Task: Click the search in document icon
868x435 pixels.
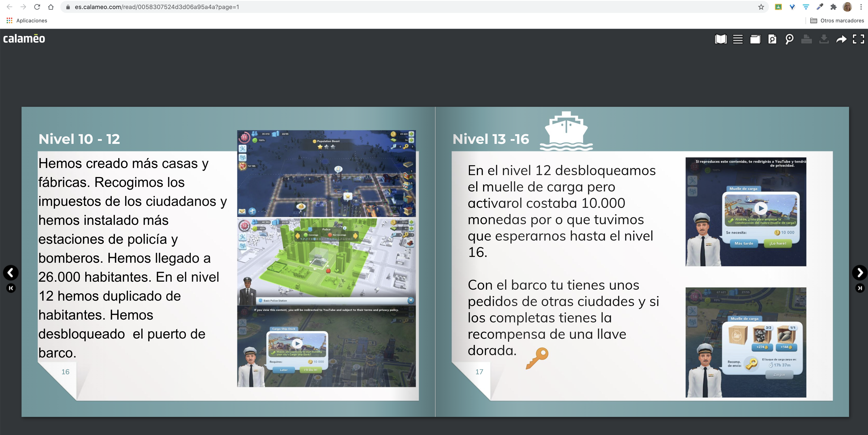Action: tap(772, 39)
